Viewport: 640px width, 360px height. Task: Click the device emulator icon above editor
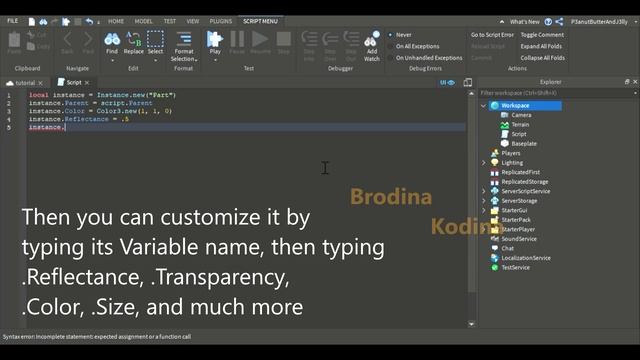tap(468, 82)
